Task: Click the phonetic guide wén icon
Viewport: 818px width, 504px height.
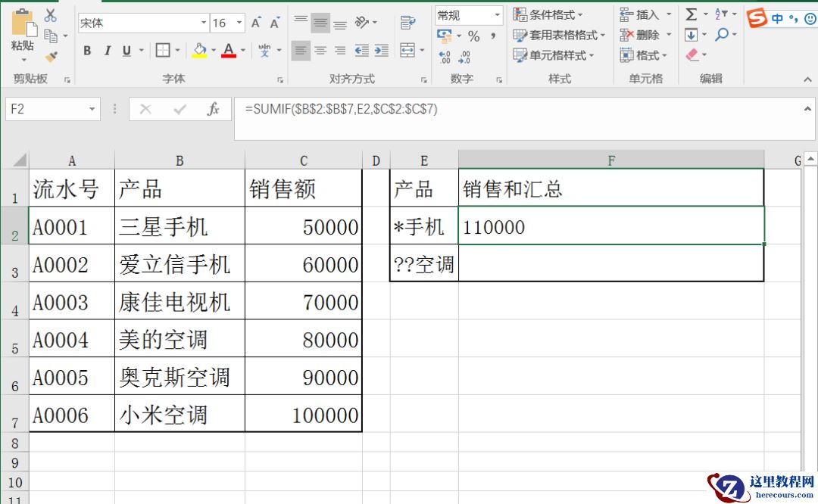Action: point(264,50)
